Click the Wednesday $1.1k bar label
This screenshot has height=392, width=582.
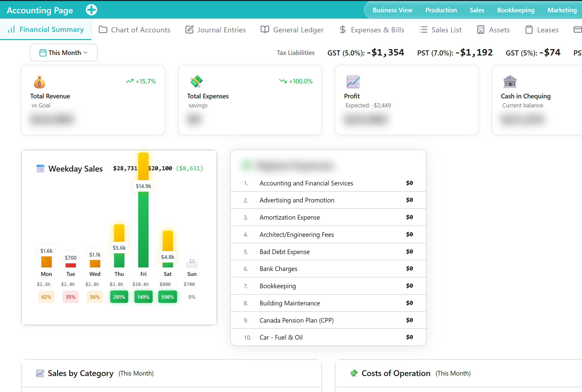[x=95, y=255]
